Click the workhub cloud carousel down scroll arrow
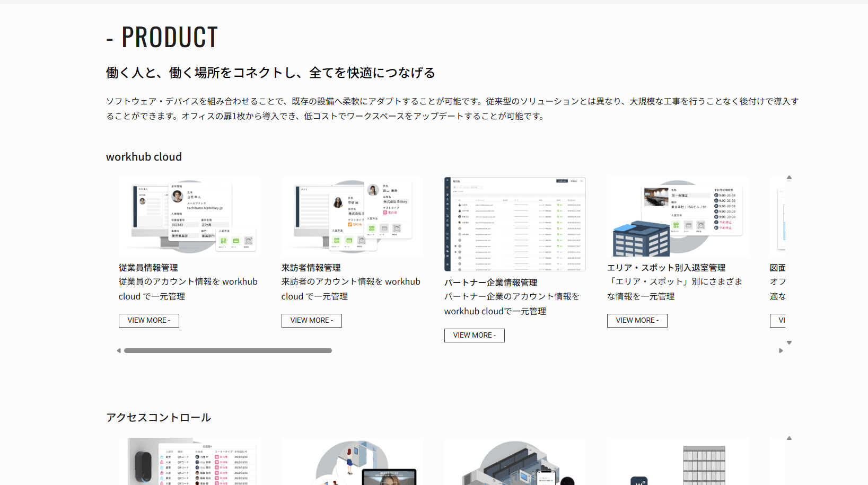Image resolution: width=868 pixels, height=485 pixels. [x=789, y=343]
